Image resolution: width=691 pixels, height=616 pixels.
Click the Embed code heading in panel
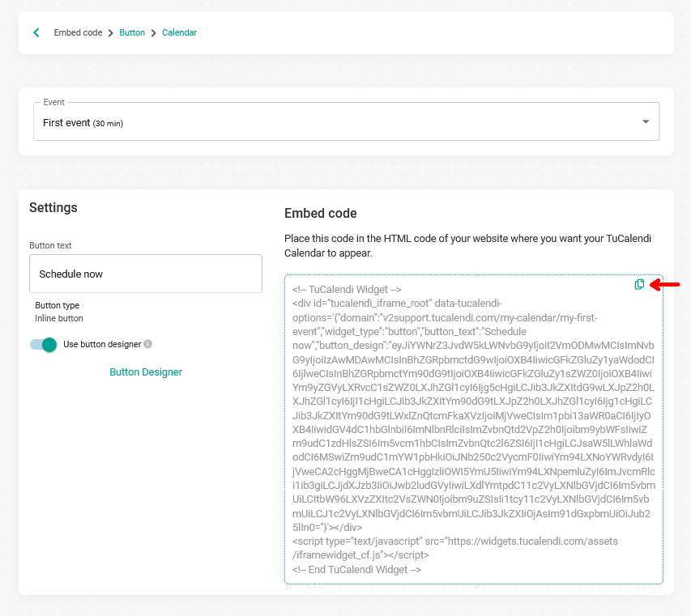click(x=320, y=213)
